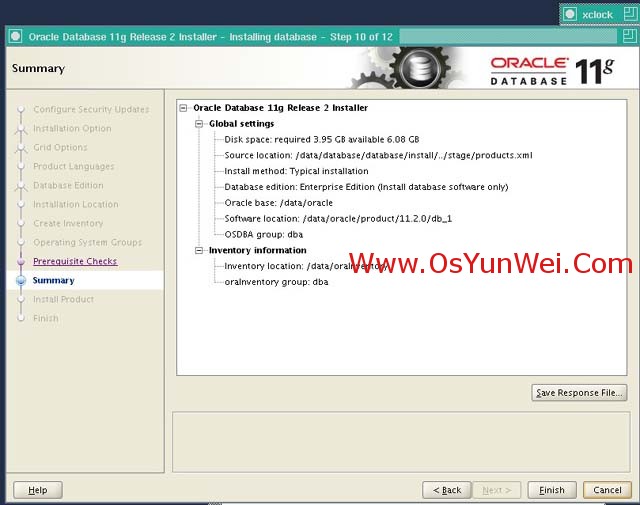
Task: Click the empty message area below the tree
Action: [401, 442]
